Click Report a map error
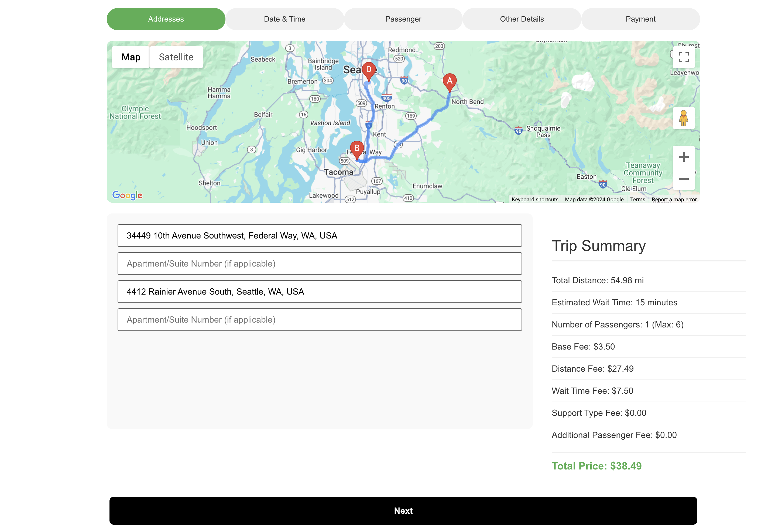The height and width of the screenshot is (532, 768). coord(674,199)
